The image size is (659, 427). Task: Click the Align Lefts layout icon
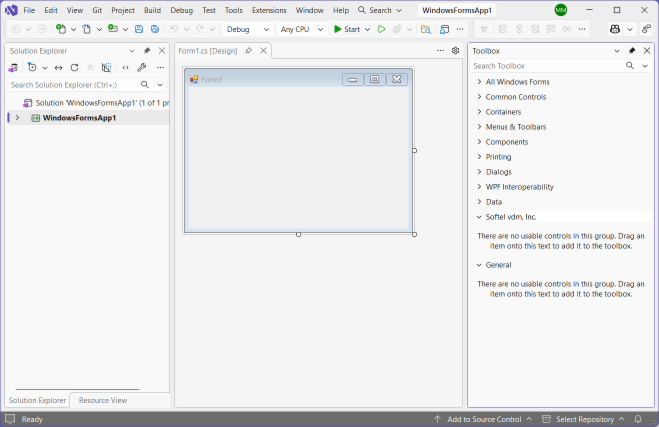click(x=502, y=29)
